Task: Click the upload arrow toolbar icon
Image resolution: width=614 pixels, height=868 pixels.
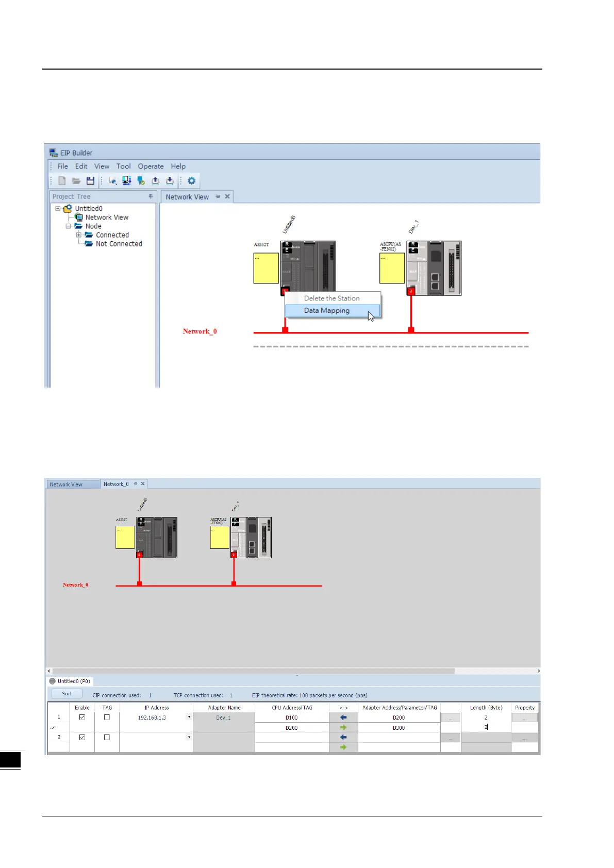Action: point(155,181)
